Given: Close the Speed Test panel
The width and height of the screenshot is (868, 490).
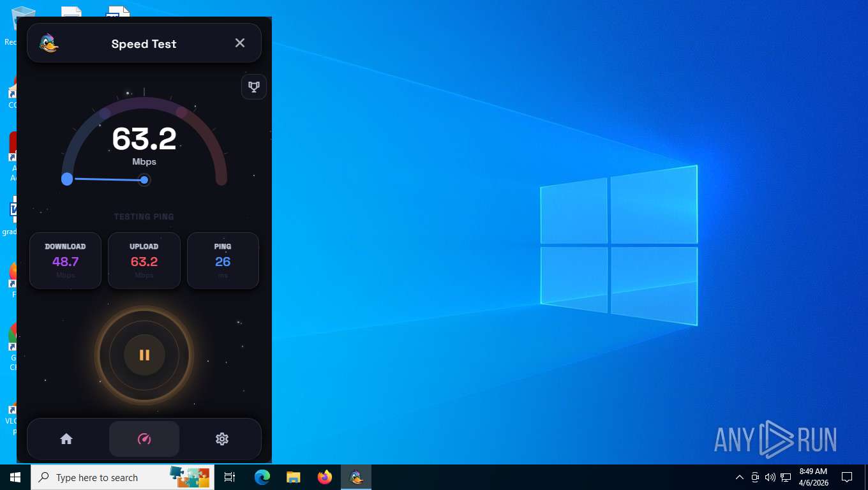Looking at the screenshot, I should click(240, 43).
